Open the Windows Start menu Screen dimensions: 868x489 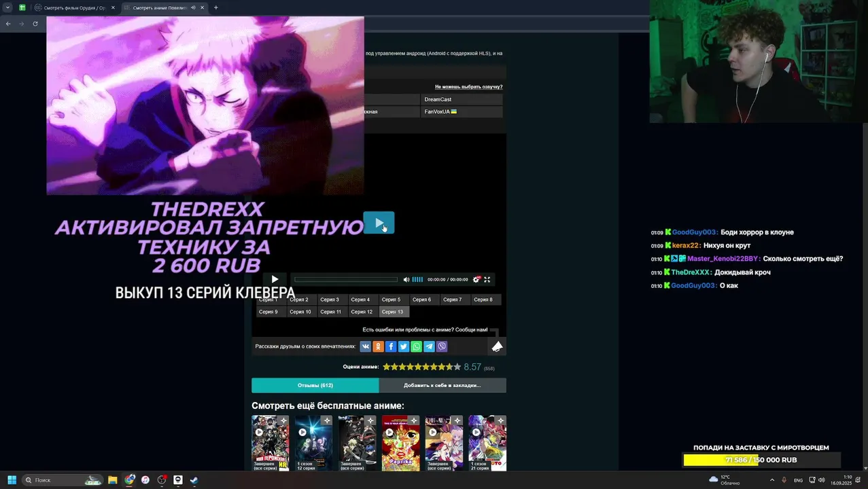point(12,480)
